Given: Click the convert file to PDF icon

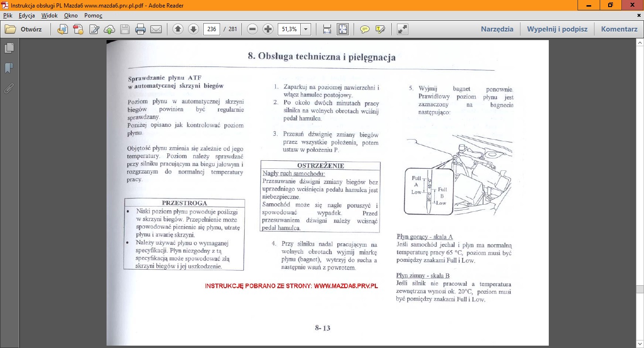Looking at the screenshot, I should (x=63, y=29).
